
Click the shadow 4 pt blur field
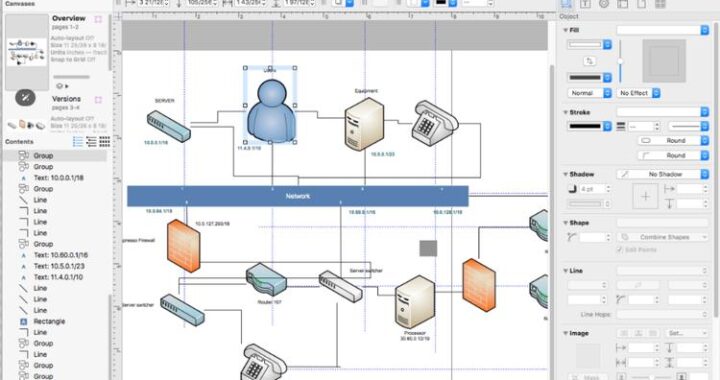(592, 189)
